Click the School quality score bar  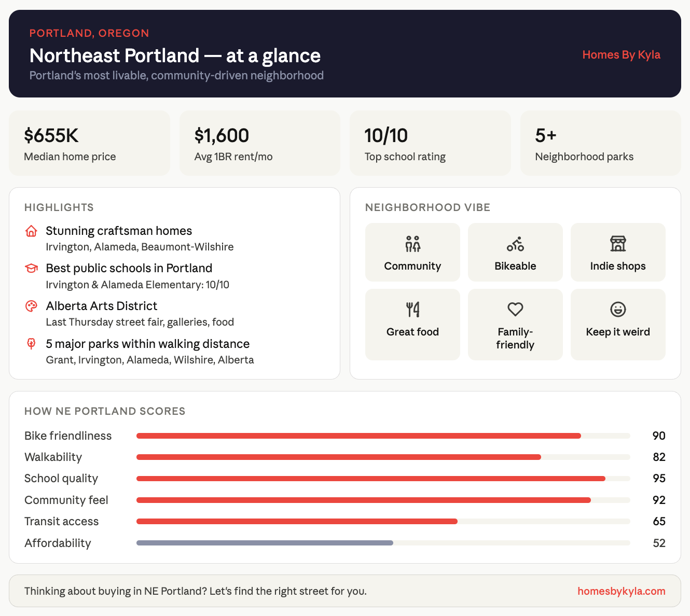tap(383, 479)
